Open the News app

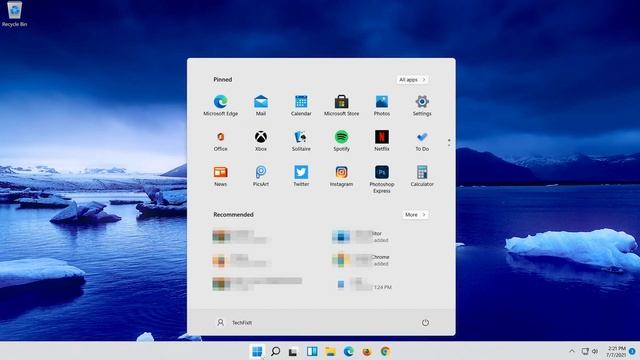pyautogui.click(x=220, y=176)
